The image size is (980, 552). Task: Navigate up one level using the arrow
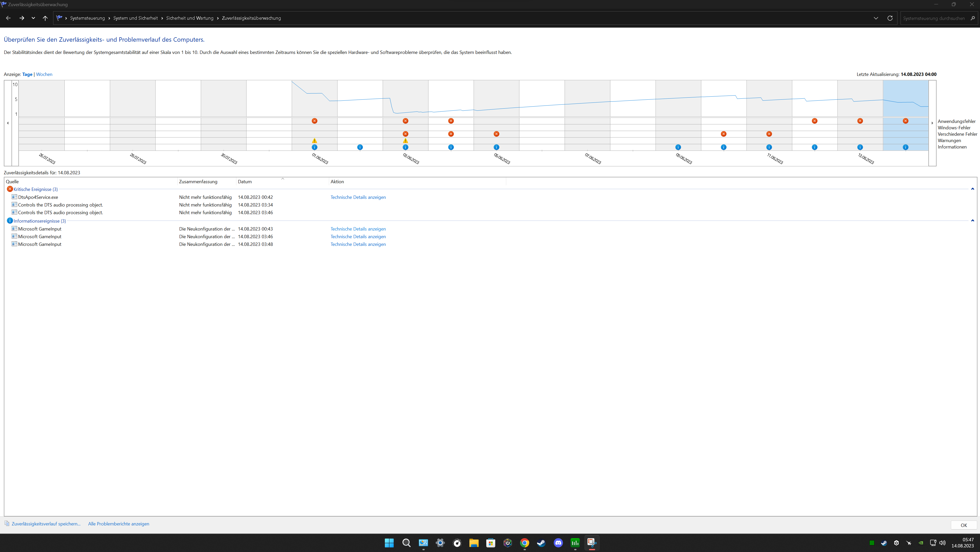click(x=45, y=18)
